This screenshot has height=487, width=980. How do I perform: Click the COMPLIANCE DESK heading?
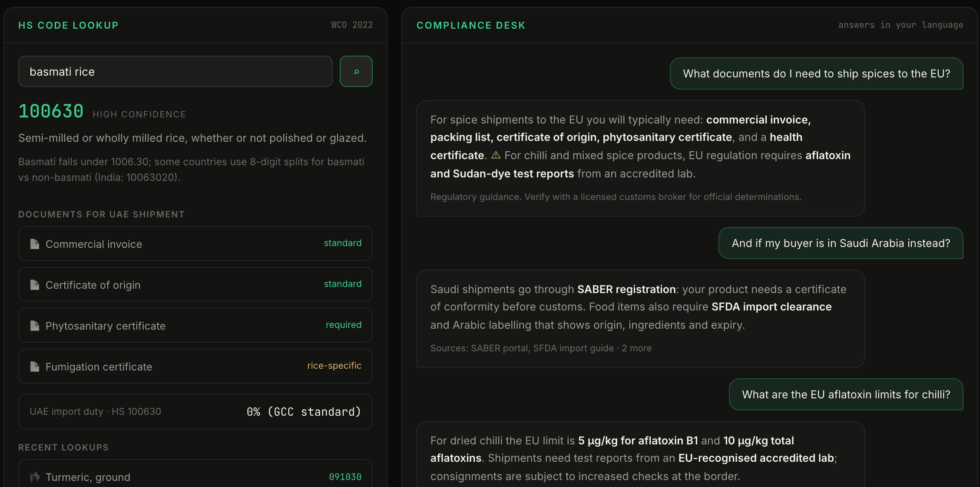pyautogui.click(x=471, y=25)
